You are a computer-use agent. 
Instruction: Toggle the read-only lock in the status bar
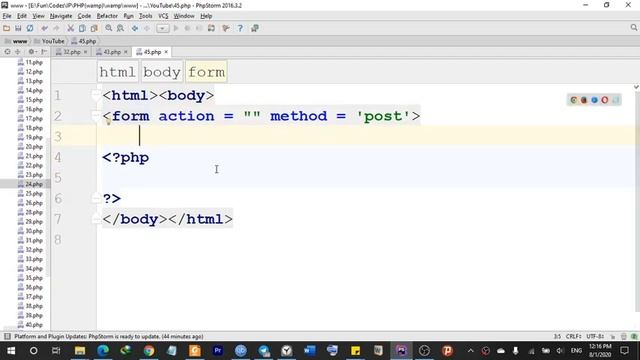coord(613,336)
